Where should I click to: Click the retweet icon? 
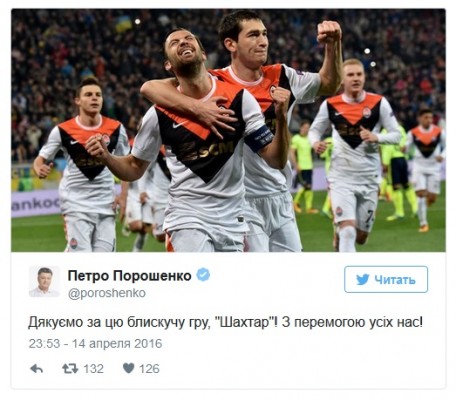click(x=70, y=369)
